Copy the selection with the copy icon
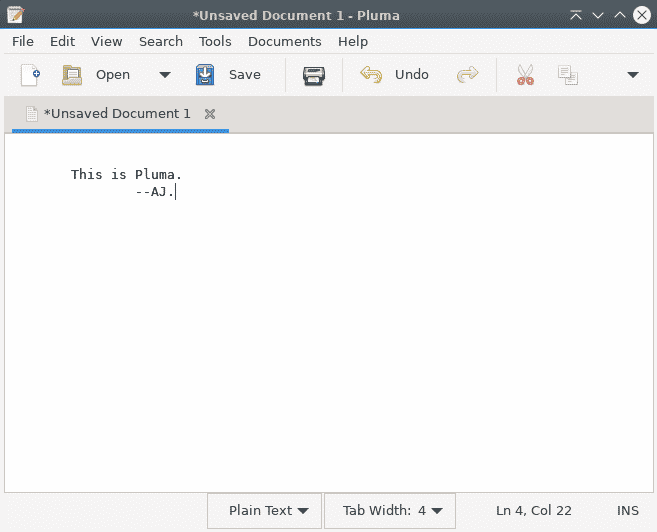This screenshot has width=657, height=532. coord(568,75)
